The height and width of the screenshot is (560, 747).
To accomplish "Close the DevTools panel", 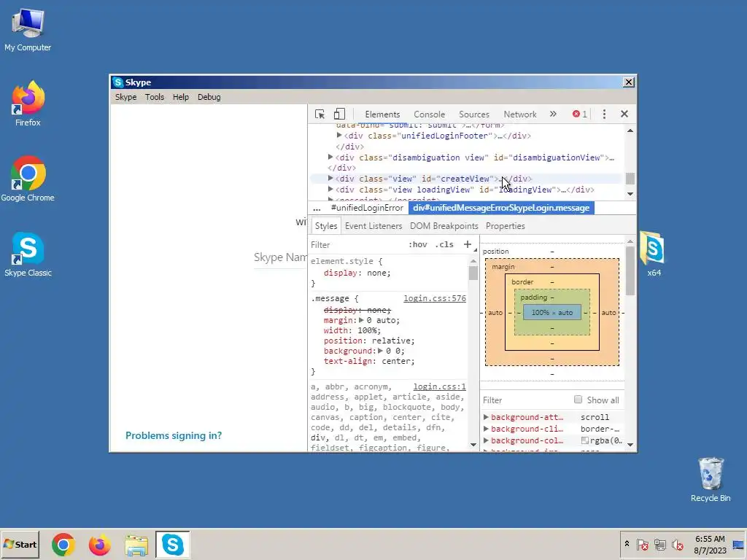I will tap(624, 114).
